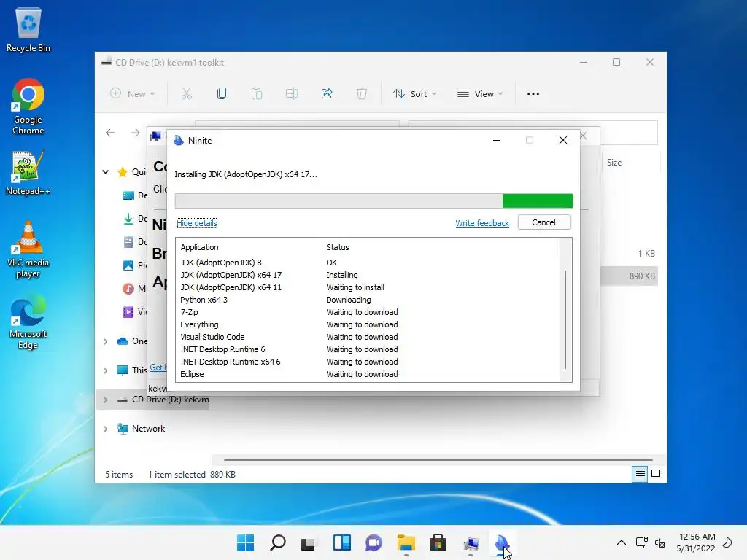
Task: Click the Paste icon in Explorer toolbar
Action: click(257, 94)
